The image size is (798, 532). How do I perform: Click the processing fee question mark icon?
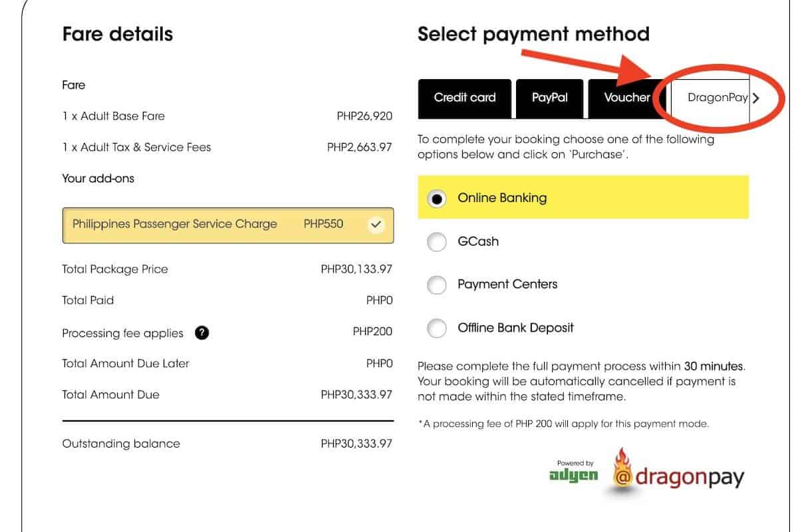point(202,332)
